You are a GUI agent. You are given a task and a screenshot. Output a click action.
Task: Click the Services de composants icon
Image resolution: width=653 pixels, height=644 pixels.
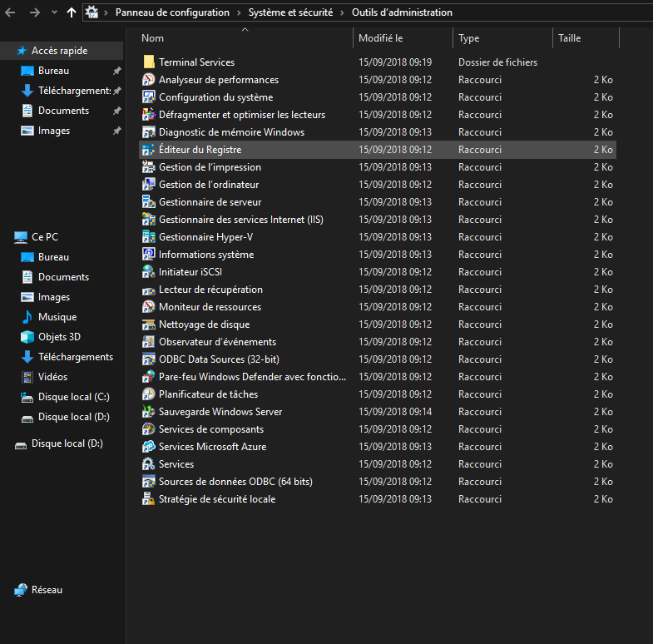[x=149, y=429]
